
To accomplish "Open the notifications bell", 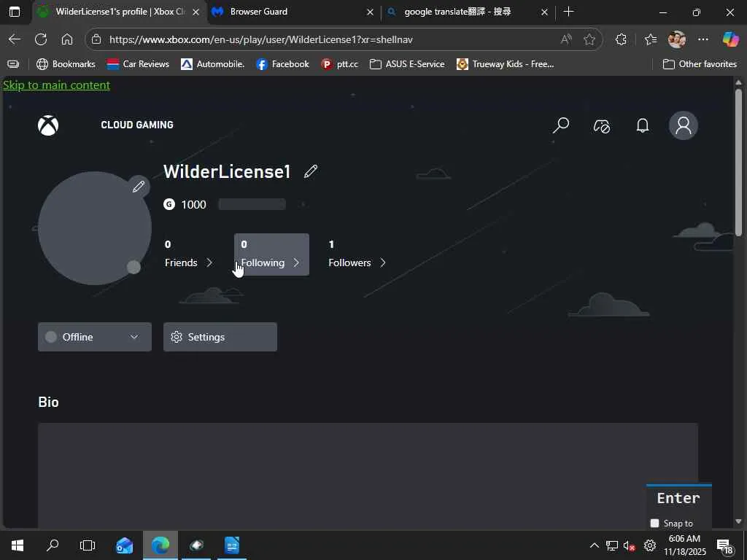I will point(642,125).
